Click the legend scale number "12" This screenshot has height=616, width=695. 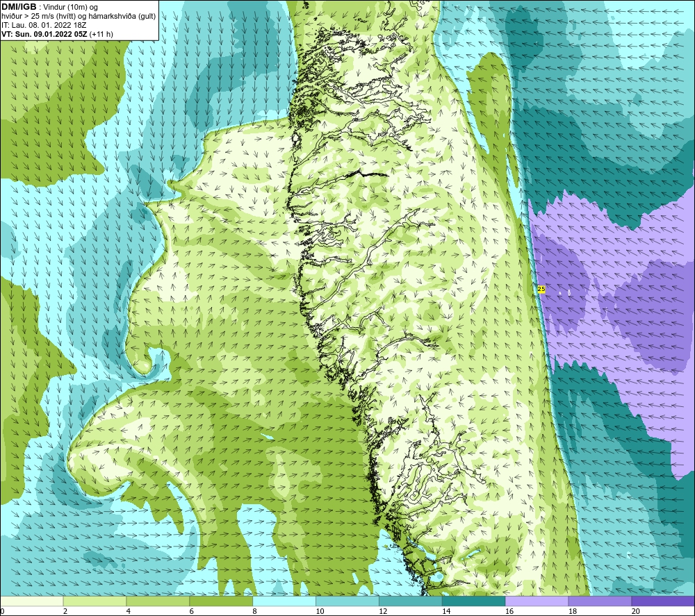coord(383,611)
